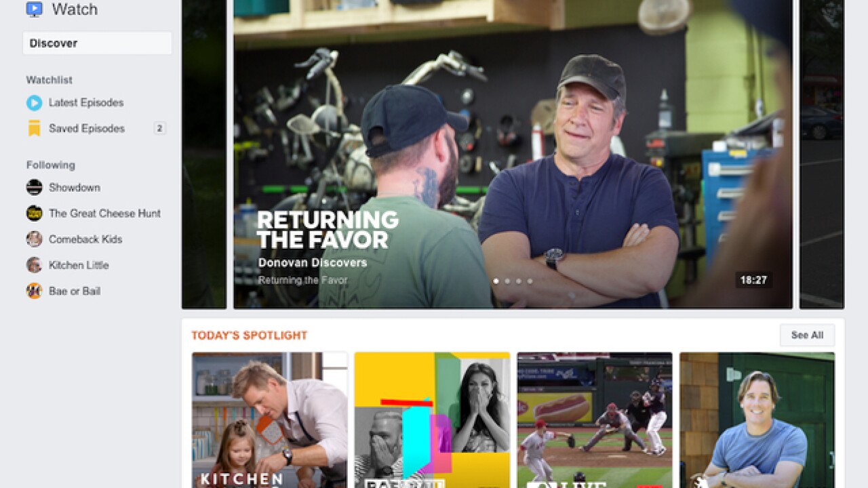Open the Bae or Bail spotlight thumbnail

tap(432, 420)
